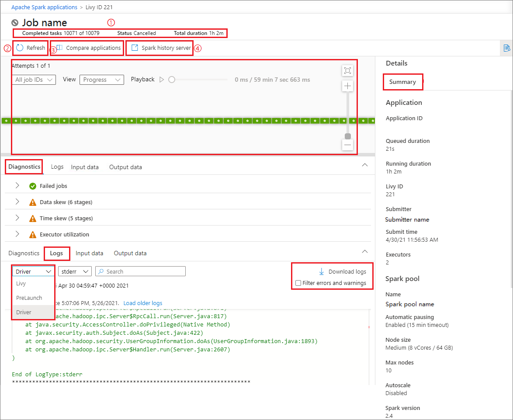This screenshot has height=420, width=513.
Task: Open the All job IDs dropdown
Action: click(x=34, y=80)
